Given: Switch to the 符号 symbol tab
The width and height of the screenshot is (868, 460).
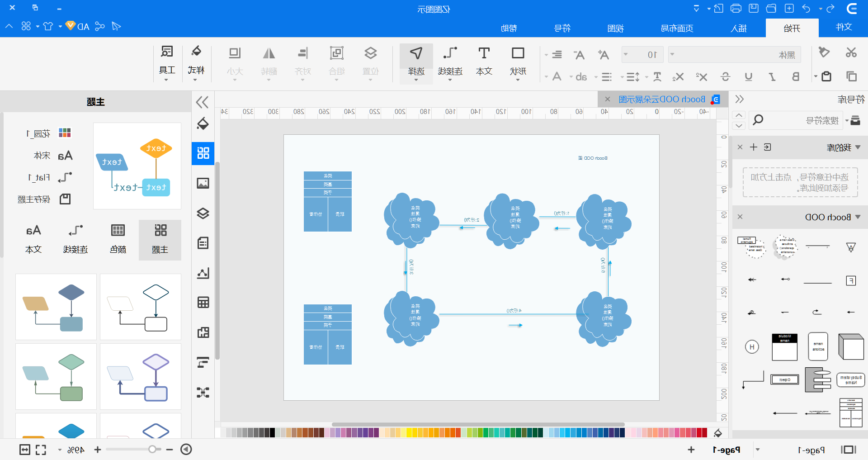Looking at the screenshot, I should click(562, 28).
